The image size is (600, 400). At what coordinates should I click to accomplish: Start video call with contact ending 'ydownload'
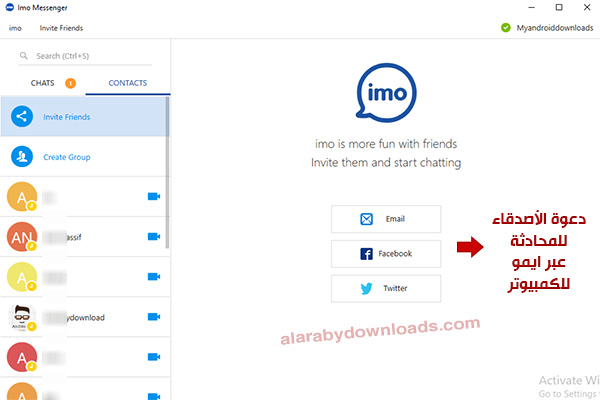[154, 317]
